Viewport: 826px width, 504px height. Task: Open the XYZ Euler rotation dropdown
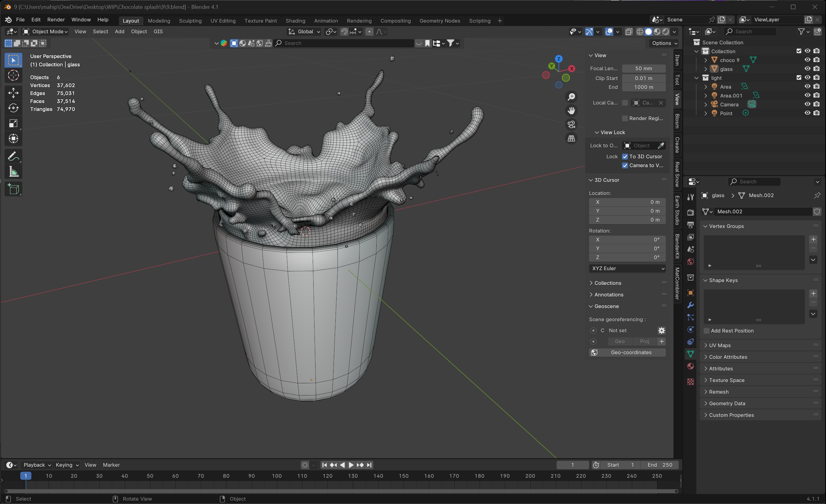pyautogui.click(x=627, y=268)
